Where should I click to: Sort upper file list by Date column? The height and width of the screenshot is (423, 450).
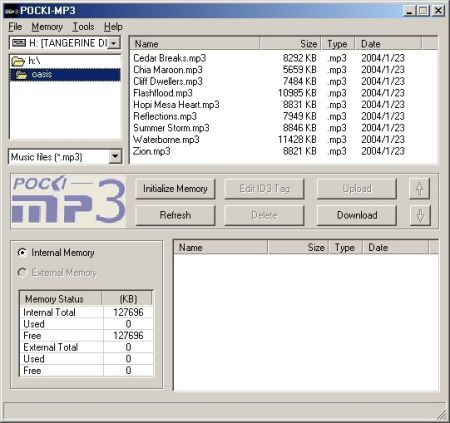[388, 44]
